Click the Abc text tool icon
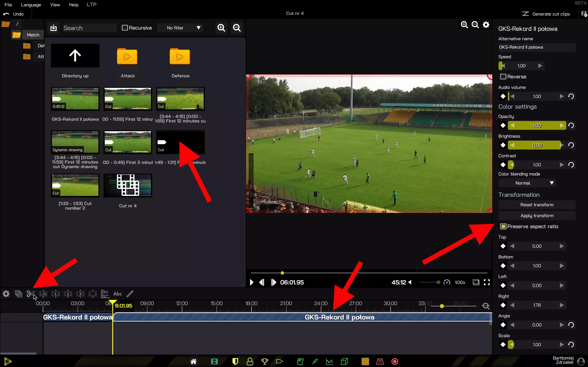Viewport: 588px width, 367px height. (x=117, y=294)
